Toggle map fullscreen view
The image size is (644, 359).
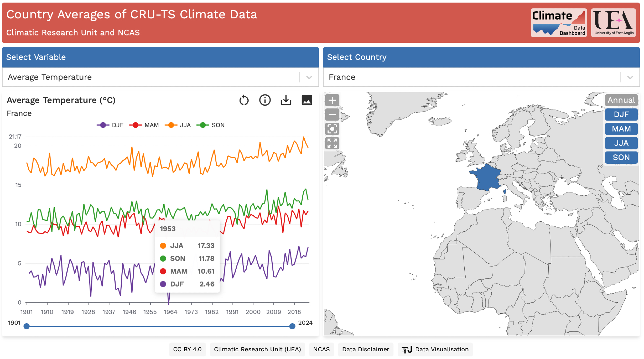tap(332, 143)
